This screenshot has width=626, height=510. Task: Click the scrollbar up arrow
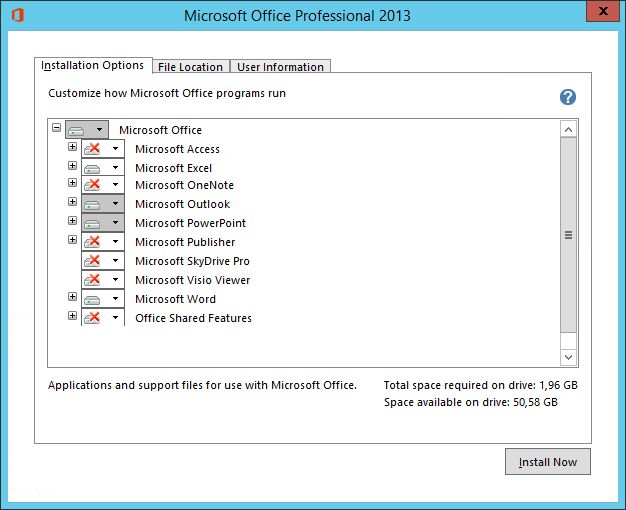tap(569, 129)
